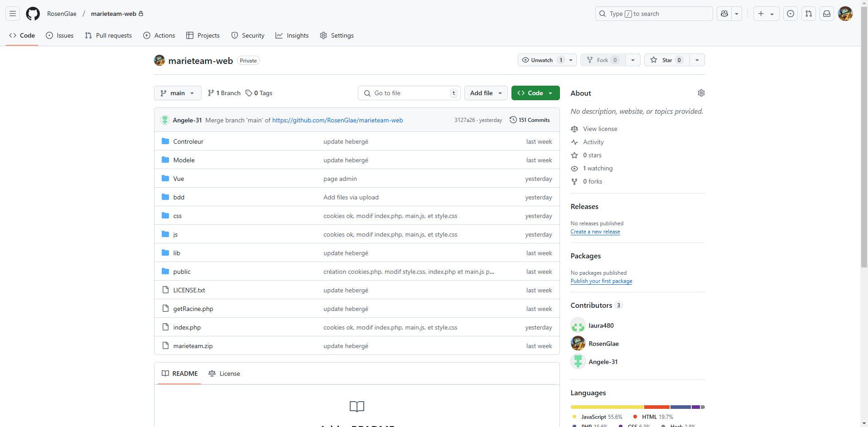Open the hamburger navigation menu
Image resolution: width=868 pixels, height=427 pixels.
click(13, 14)
